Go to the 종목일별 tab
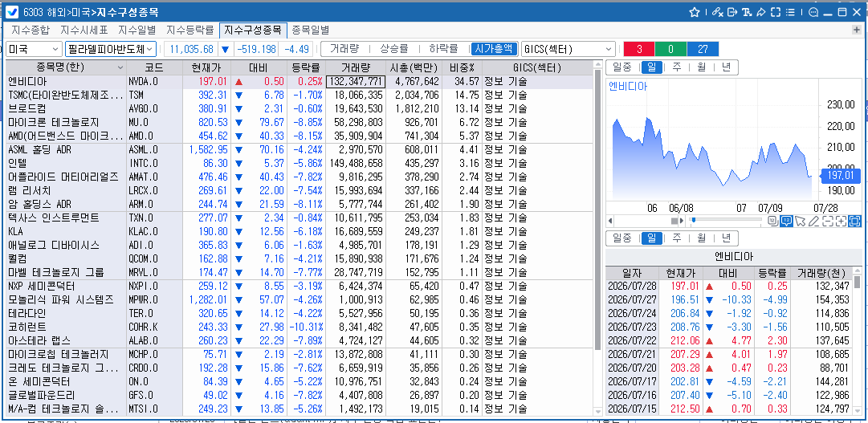The height and width of the screenshot is (423, 868). [311, 30]
